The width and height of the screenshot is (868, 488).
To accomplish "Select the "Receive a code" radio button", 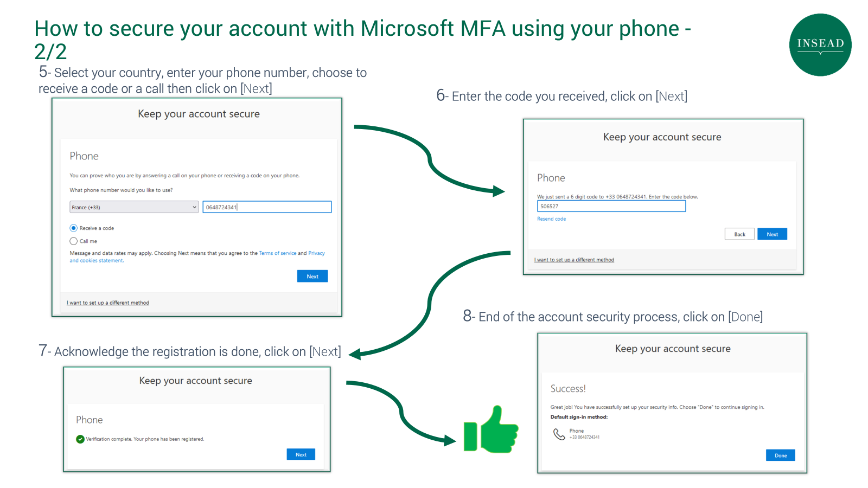I will (73, 228).
